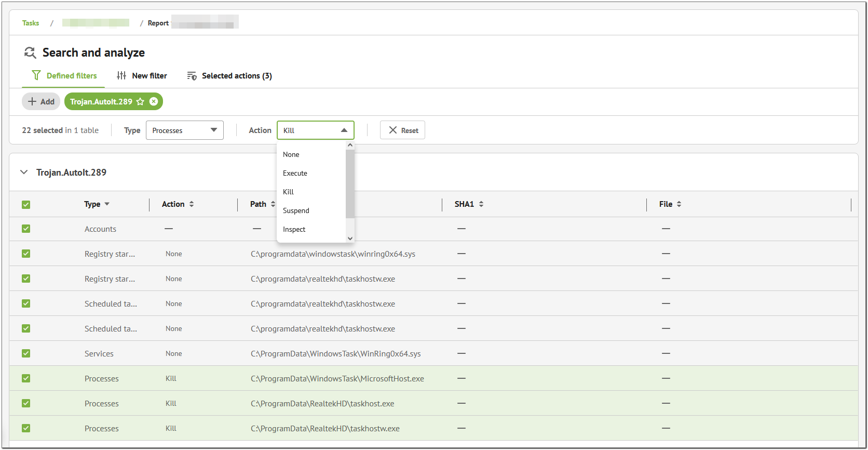Image resolution: width=868 pixels, height=450 pixels.
Task: Open the Type dropdown showing Processes
Action: [x=184, y=130]
